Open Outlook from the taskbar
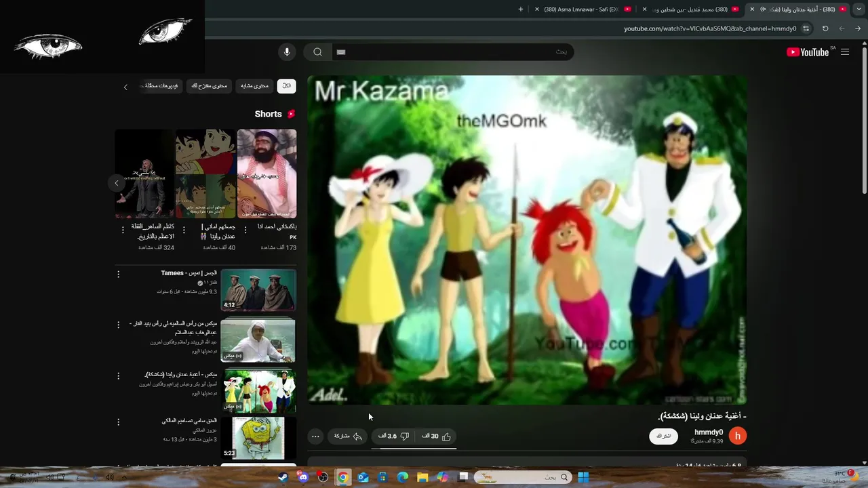This screenshot has width=868, height=488. click(x=363, y=477)
